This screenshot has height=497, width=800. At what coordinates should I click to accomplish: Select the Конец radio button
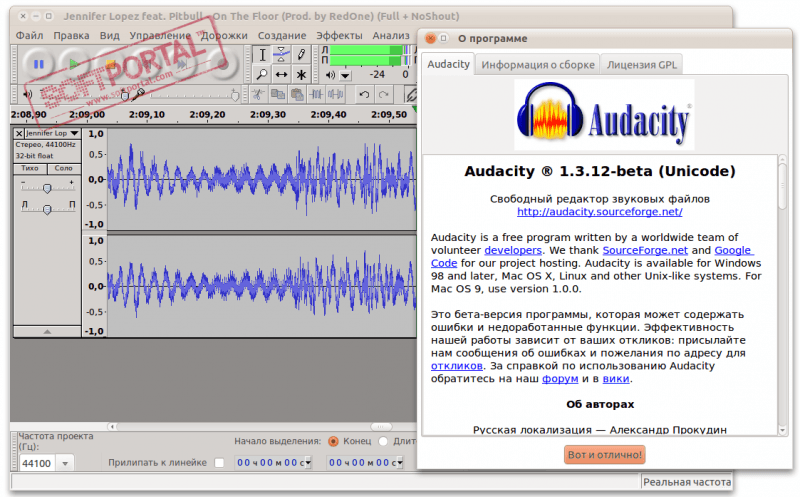pyautogui.click(x=333, y=441)
